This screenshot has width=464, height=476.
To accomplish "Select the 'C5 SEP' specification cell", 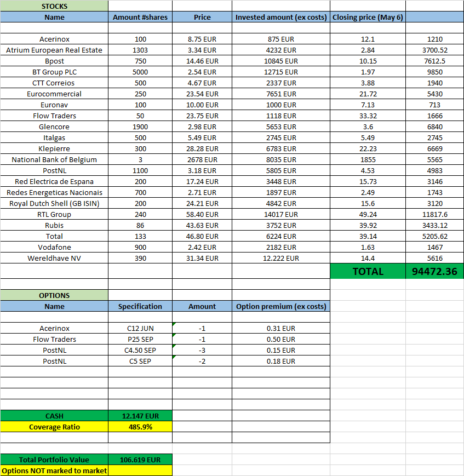I will 140,360.
